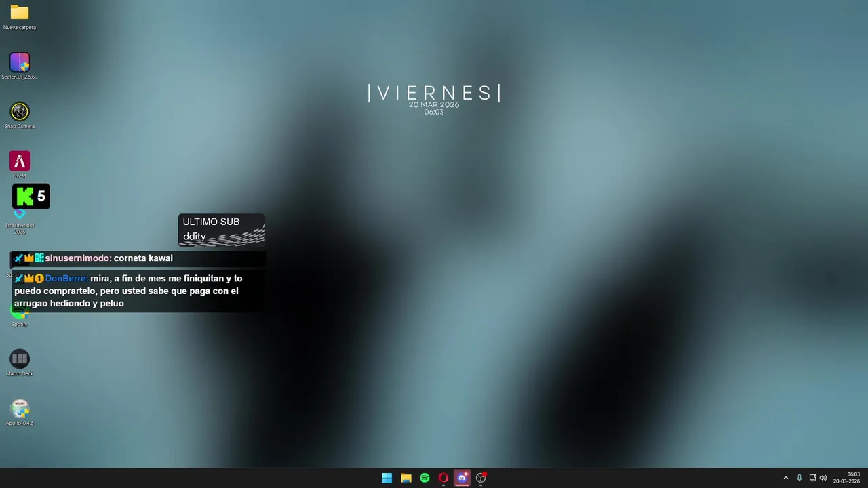Click the 'corneta kawai' chat message
The image size is (868, 488).
pyautogui.click(x=143, y=258)
